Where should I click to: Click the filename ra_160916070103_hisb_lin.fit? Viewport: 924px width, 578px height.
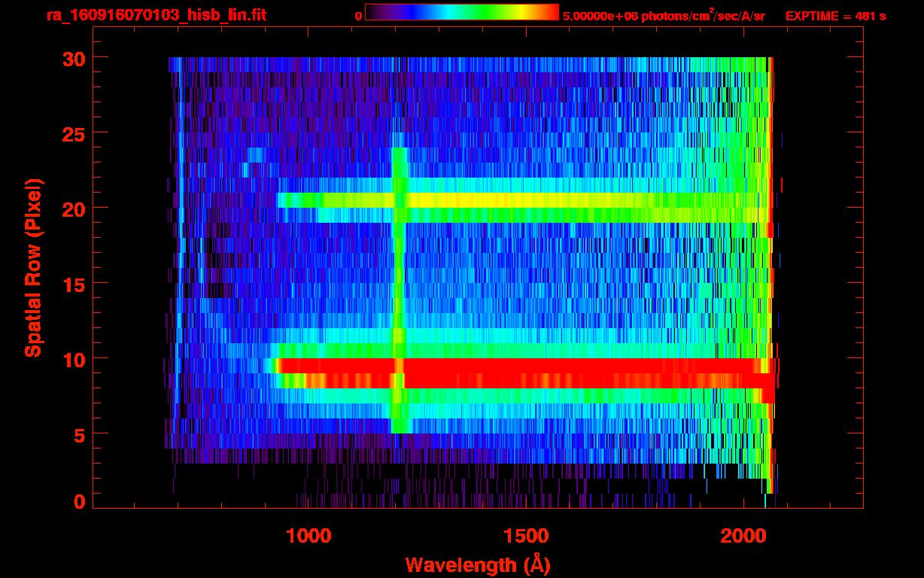point(156,14)
